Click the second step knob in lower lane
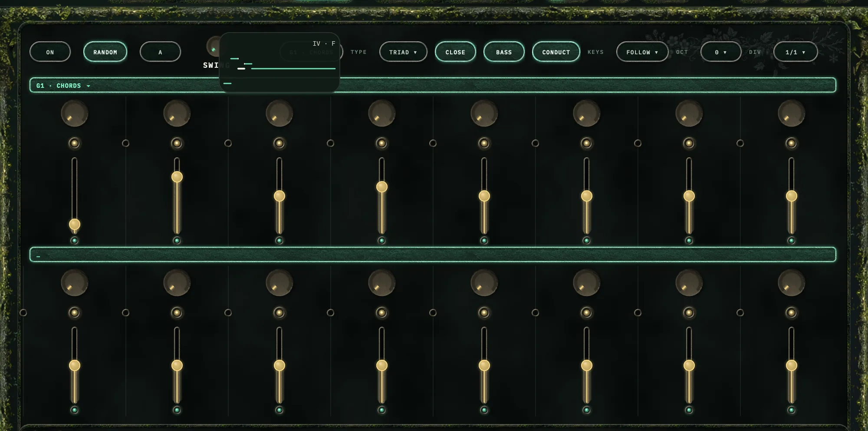Screen dimensions: 868x431 [x=177, y=283]
